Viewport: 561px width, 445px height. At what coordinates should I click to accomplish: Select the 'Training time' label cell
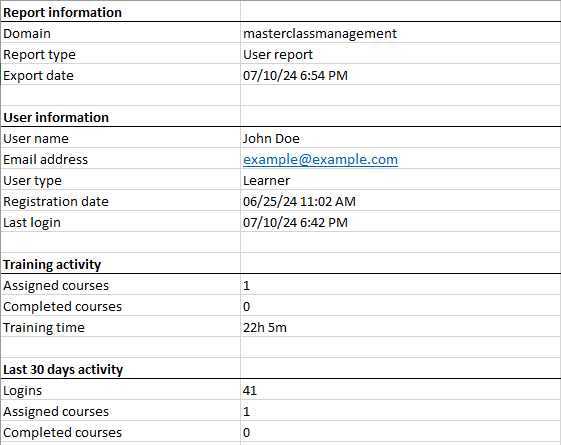(x=121, y=327)
